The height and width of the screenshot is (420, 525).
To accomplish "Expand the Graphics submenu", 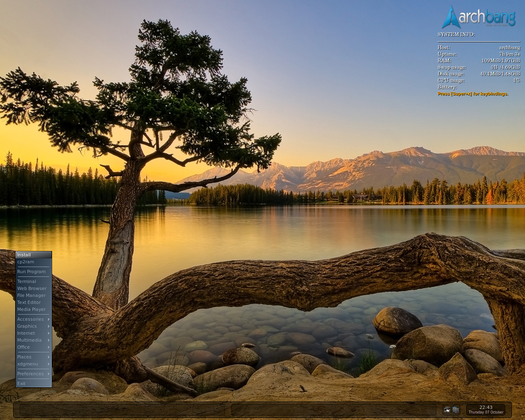I will coord(34,326).
